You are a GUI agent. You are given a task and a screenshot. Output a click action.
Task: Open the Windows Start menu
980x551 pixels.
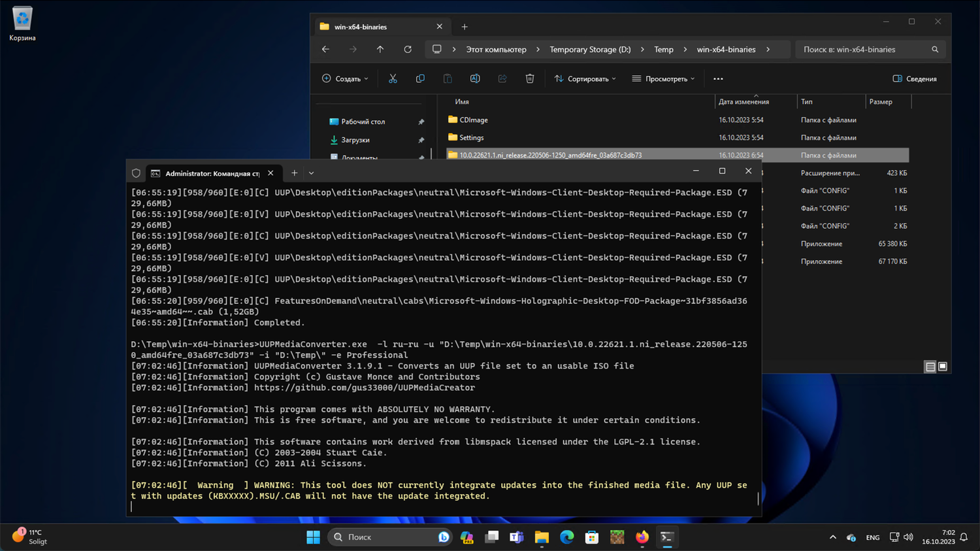314,537
